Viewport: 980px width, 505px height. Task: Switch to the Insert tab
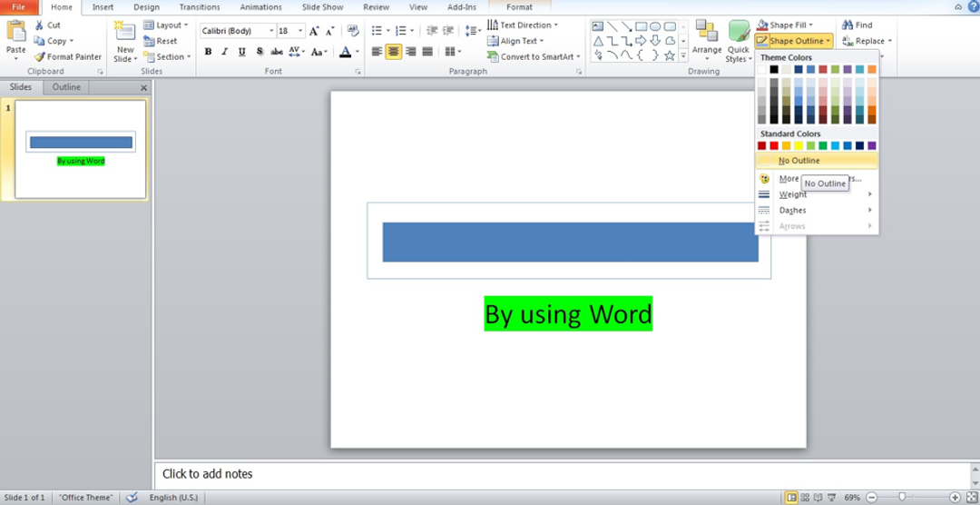pos(103,7)
